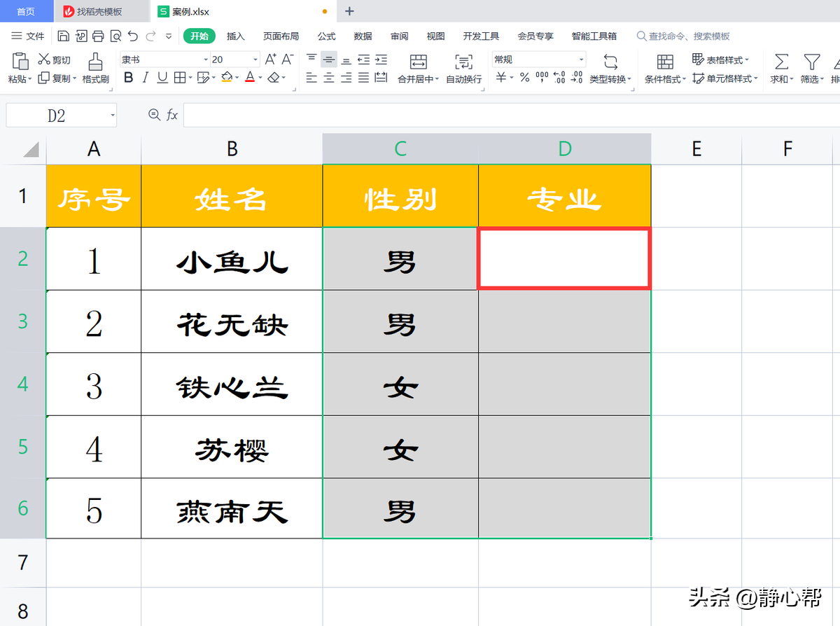
Task: Click the insert function fx button
Action: point(171,115)
